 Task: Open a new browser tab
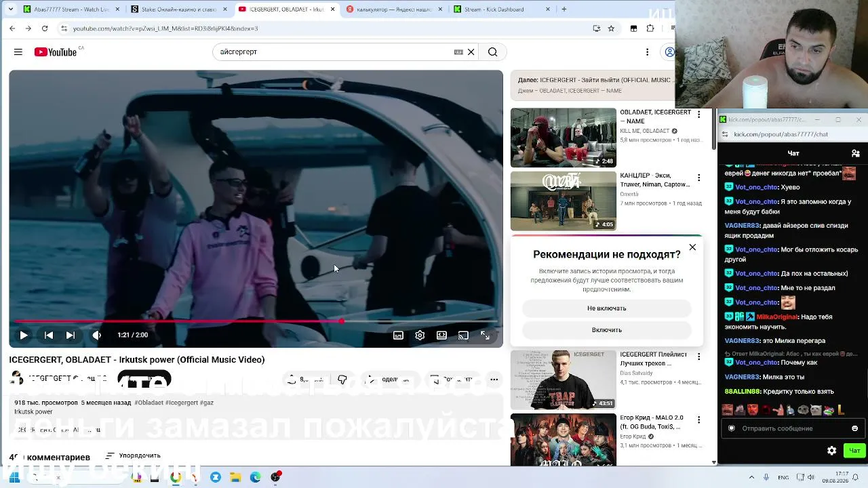coord(564,9)
